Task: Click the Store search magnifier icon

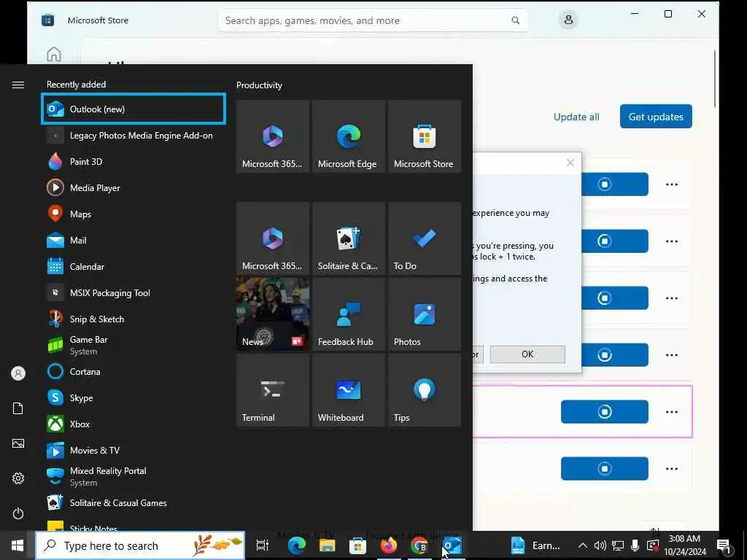Action: click(x=516, y=20)
